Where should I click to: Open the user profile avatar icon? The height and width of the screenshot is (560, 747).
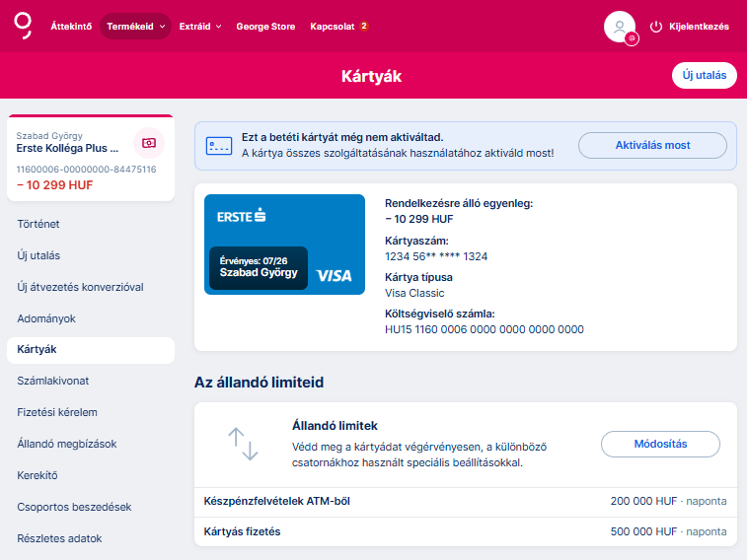(619, 27)
